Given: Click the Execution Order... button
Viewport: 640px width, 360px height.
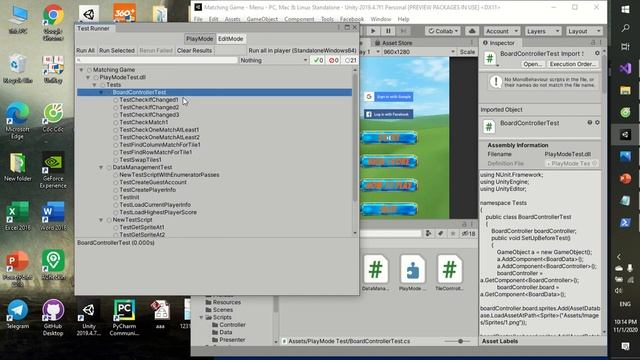Looking at the screenshot, I should point(572,64).
